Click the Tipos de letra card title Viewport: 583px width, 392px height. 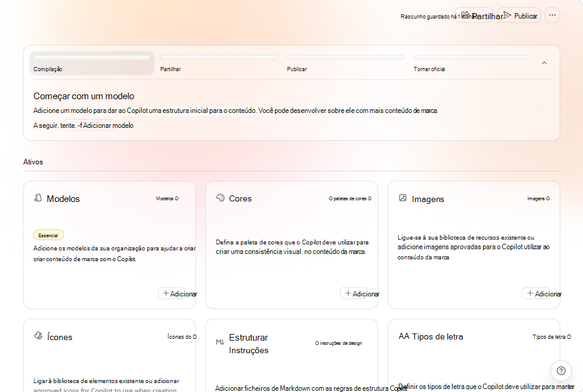click(x=438, y=336)
